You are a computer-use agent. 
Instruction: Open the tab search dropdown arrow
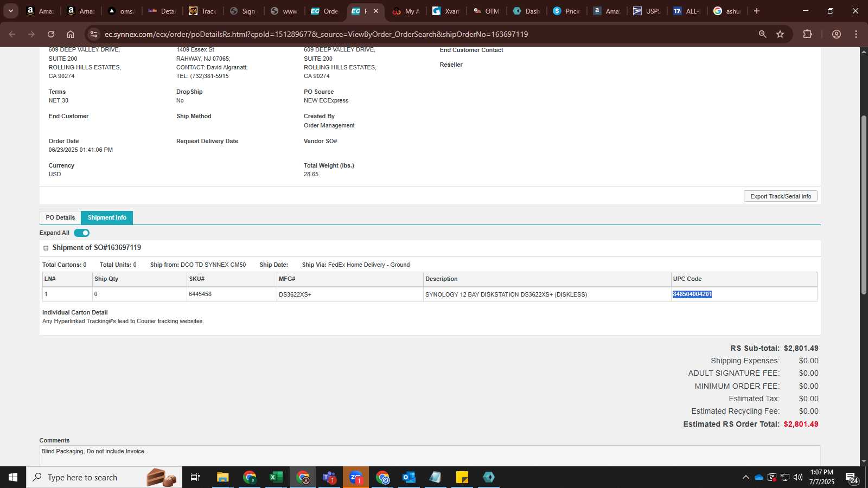[10, 11]
